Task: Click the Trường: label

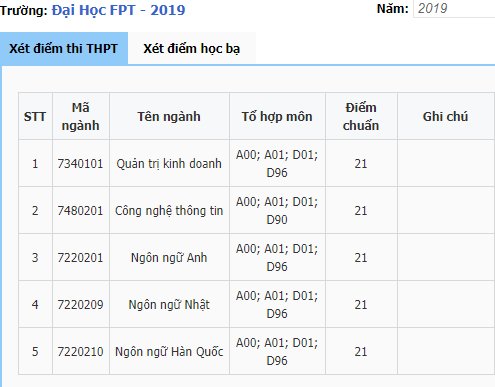Action: tap(24, 11)
